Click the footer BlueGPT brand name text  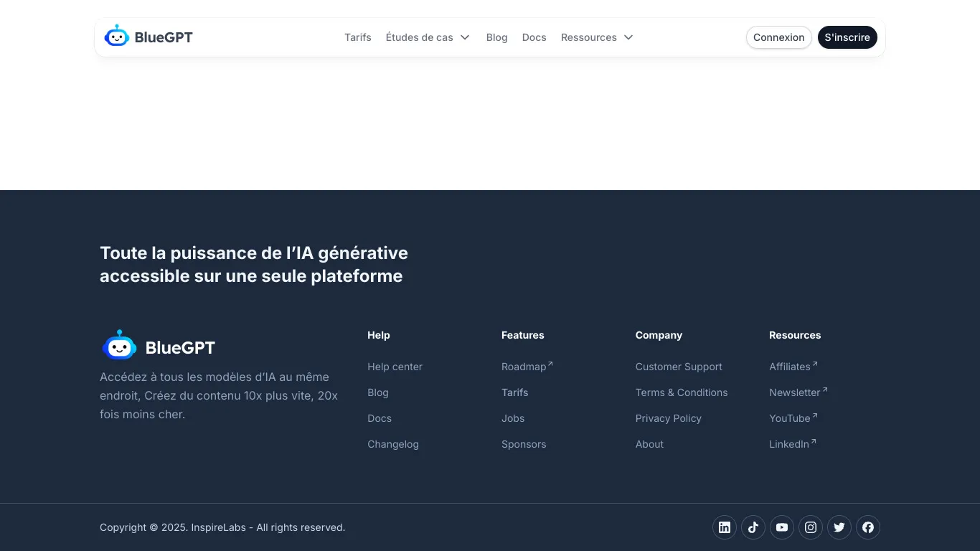pos(180,347)
